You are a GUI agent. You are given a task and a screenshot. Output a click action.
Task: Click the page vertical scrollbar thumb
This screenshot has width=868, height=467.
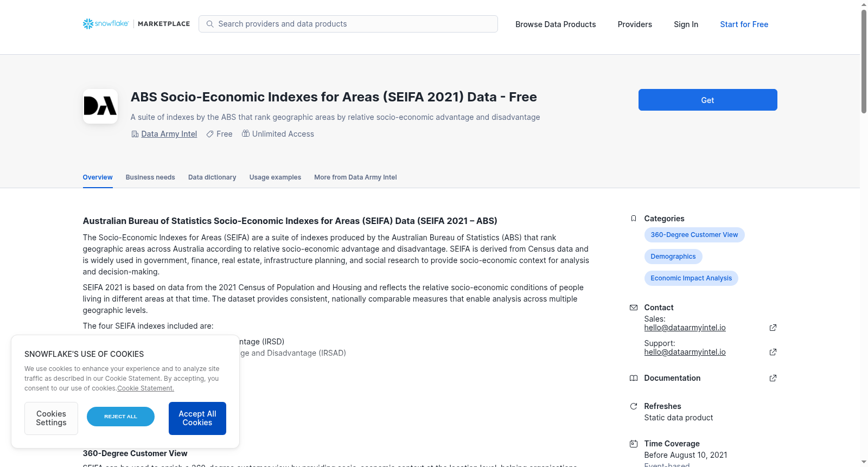tap(864, 61)
